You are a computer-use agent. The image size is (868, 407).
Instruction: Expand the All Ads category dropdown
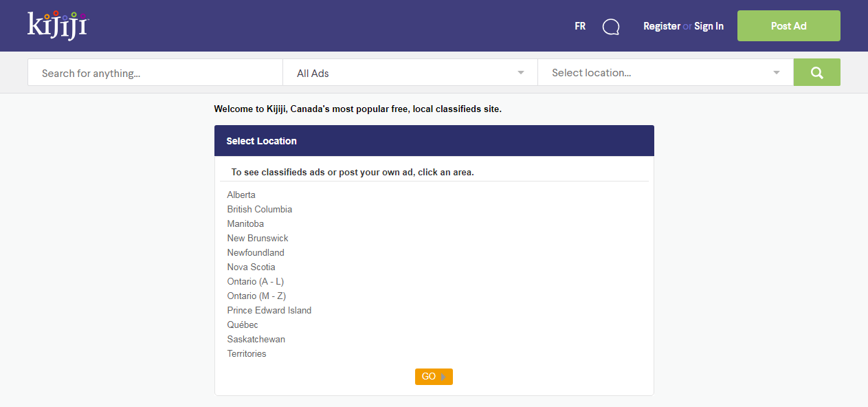(410, 72)
